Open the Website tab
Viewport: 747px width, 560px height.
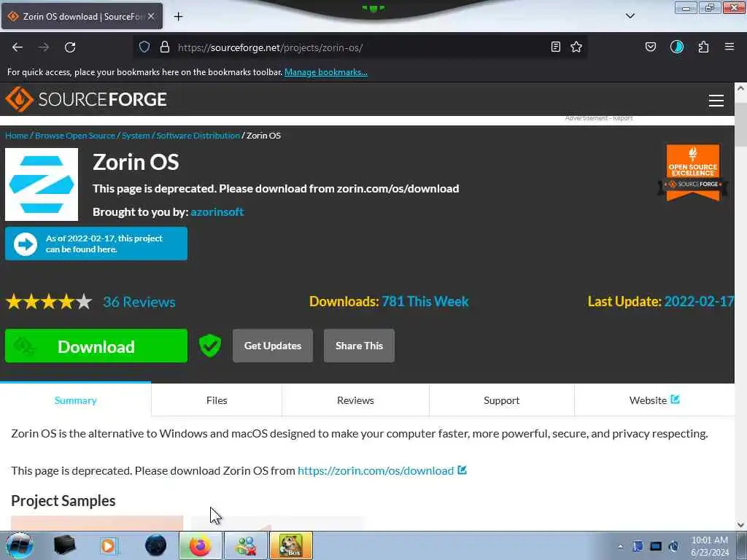click(654, 400)
